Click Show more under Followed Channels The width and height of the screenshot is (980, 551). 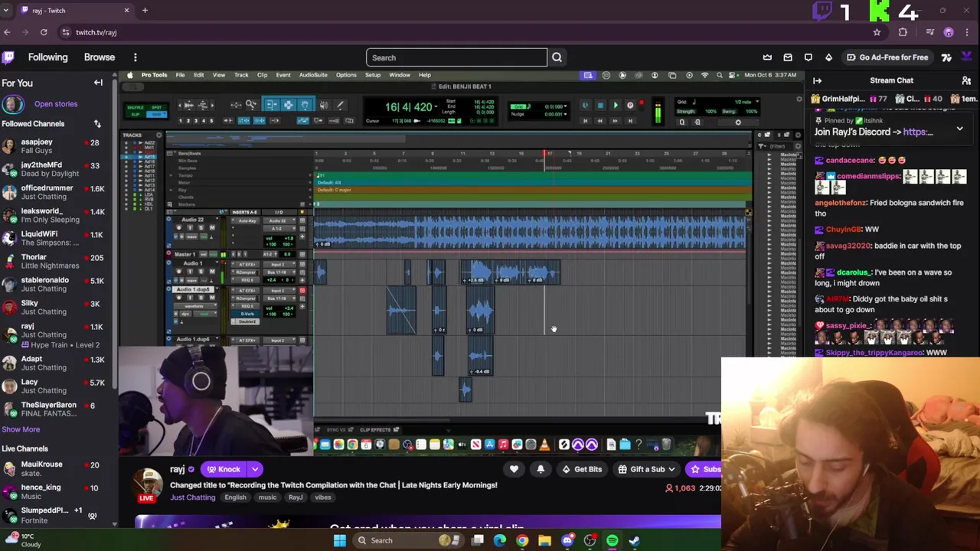coord(21,429)
